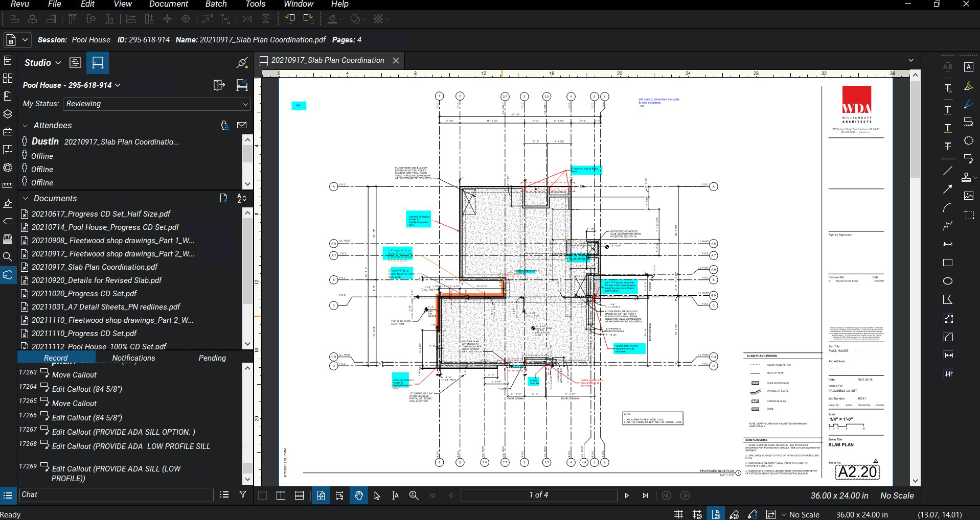
Task: Open the Batch menu
Action: 216,4
